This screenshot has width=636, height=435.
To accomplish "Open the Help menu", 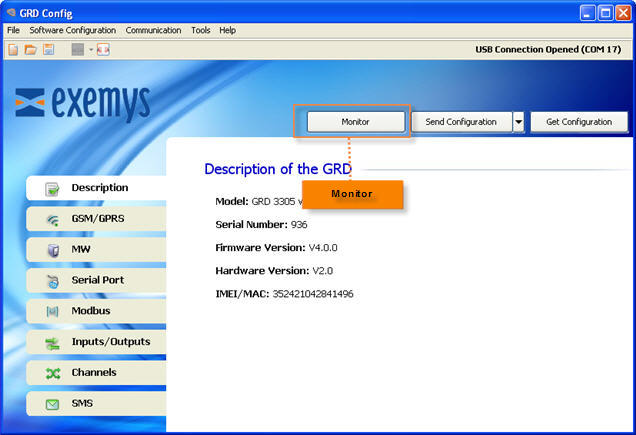I will 228,30.
